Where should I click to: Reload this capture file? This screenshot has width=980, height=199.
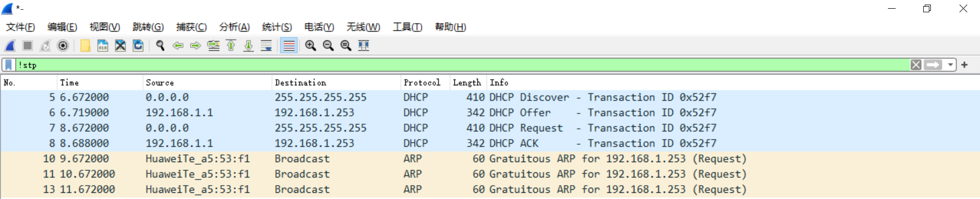(138, 46)
